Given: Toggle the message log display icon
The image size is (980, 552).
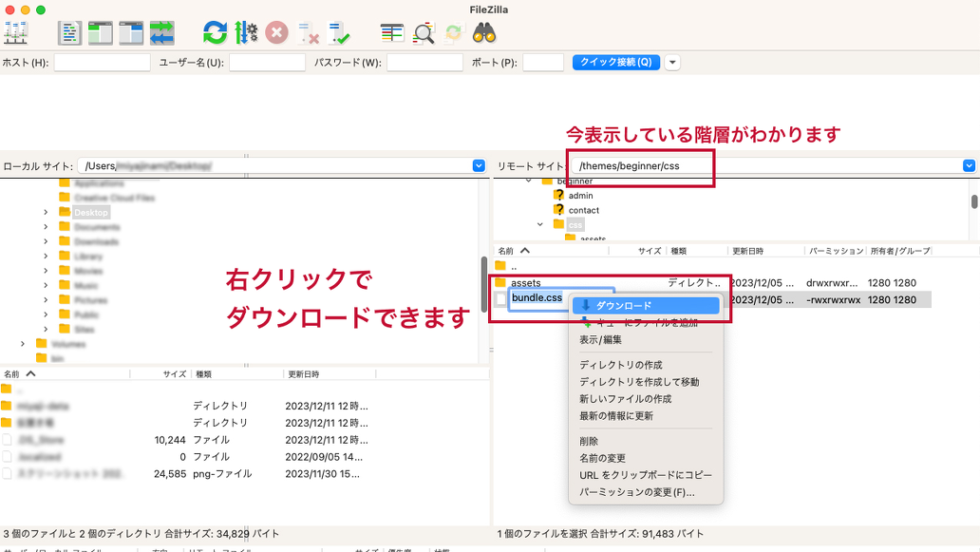Looking at the screenshot, I should point(70,32).
